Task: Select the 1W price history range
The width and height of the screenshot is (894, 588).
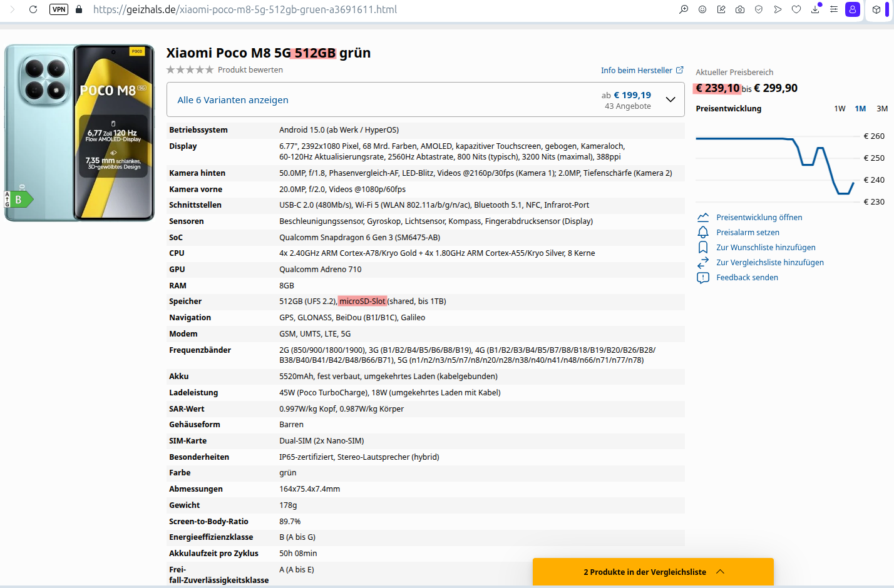Action: coord(840,108)
